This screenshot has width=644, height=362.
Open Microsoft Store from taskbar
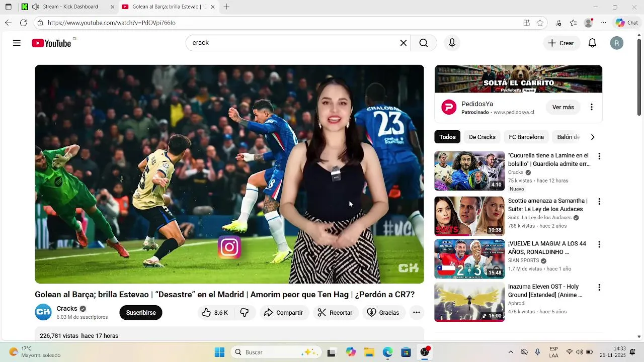406,352
